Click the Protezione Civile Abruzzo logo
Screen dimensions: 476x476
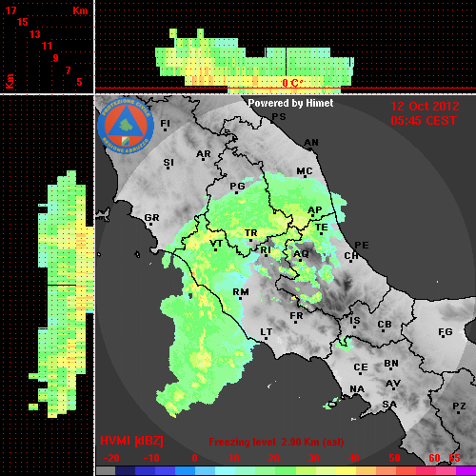(x=126, y=127)
